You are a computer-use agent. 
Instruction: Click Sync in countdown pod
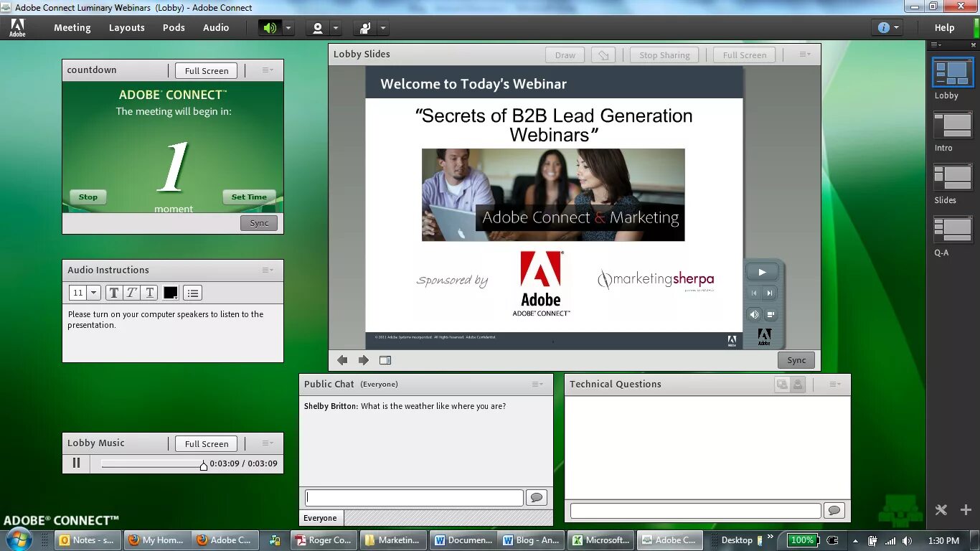click(x=259, y=223)
